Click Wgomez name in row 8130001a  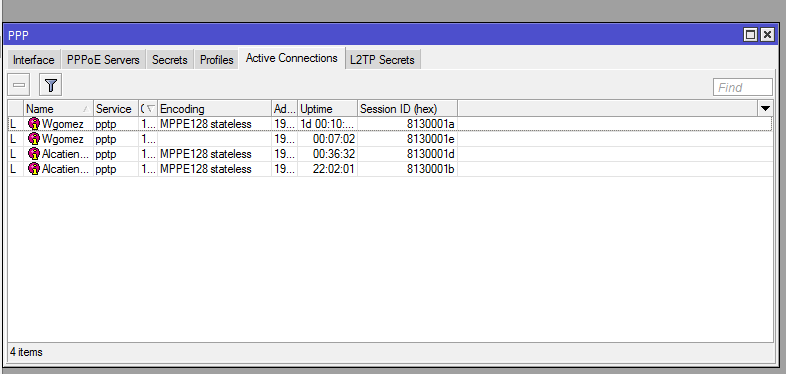pos(63,124)
